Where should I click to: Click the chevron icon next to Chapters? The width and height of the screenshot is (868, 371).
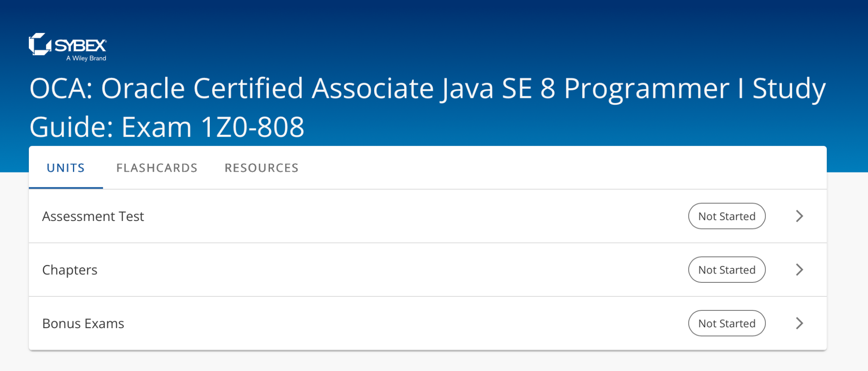pos(800,270)
